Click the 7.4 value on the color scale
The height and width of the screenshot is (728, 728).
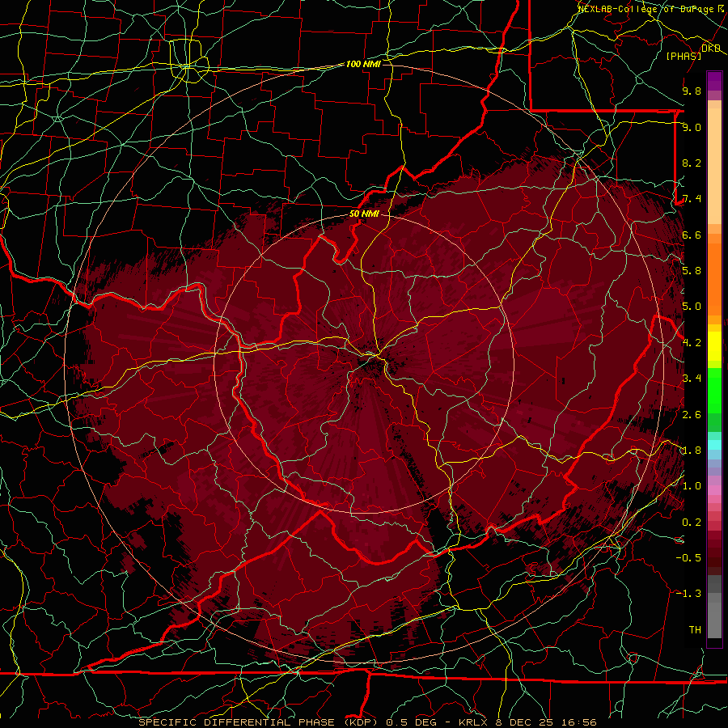click(x=692, y=199)
